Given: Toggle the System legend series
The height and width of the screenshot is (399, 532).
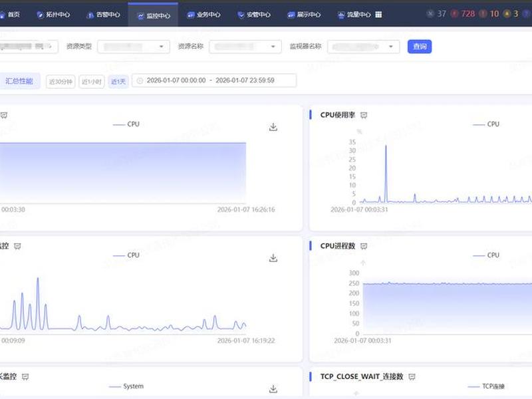Looking at the screenshot, I should tap(126, 386).
